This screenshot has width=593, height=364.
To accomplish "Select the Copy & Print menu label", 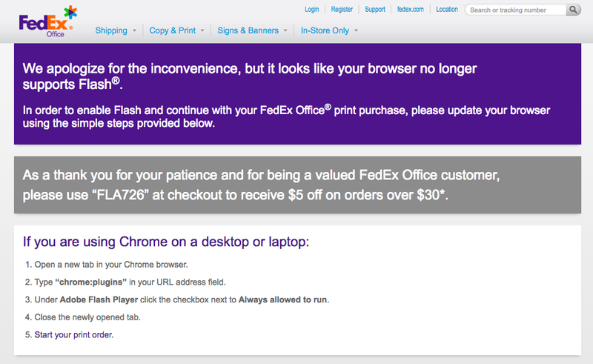I will tap(170, 31).
